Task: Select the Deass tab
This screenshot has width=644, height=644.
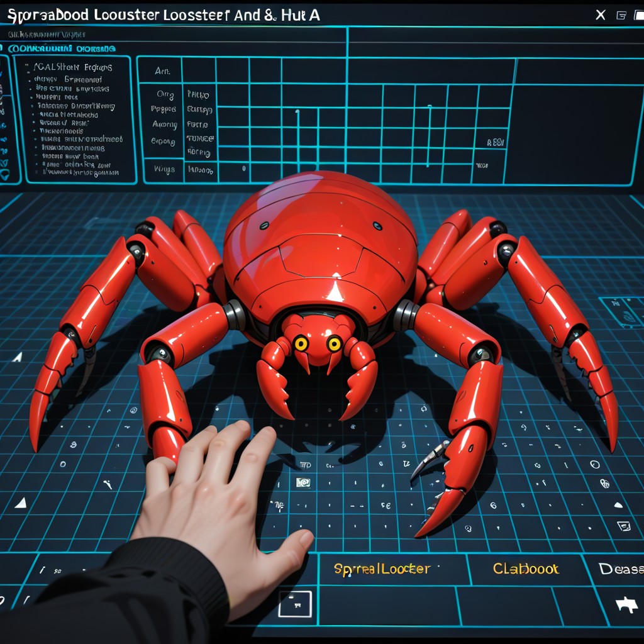Action: tap(621, 569)
